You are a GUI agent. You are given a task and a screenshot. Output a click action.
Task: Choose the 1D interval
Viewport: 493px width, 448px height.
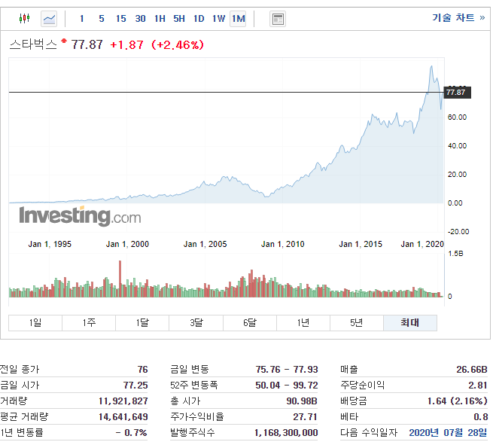pyautogui.click(x=199, y=19)
